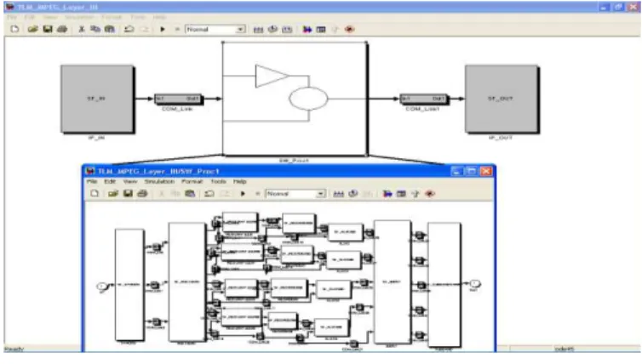
Task: Model Explorer icon in SW_Proc1 window toolbar
Action: 401,194
